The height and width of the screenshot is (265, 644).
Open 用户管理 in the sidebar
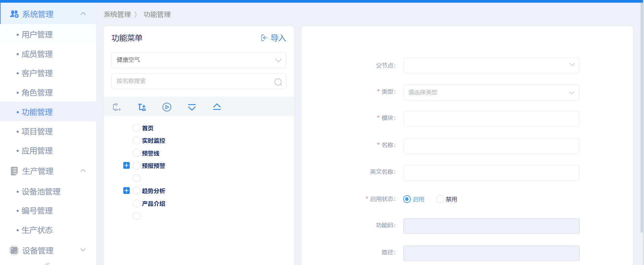click(x=48, y=35)
